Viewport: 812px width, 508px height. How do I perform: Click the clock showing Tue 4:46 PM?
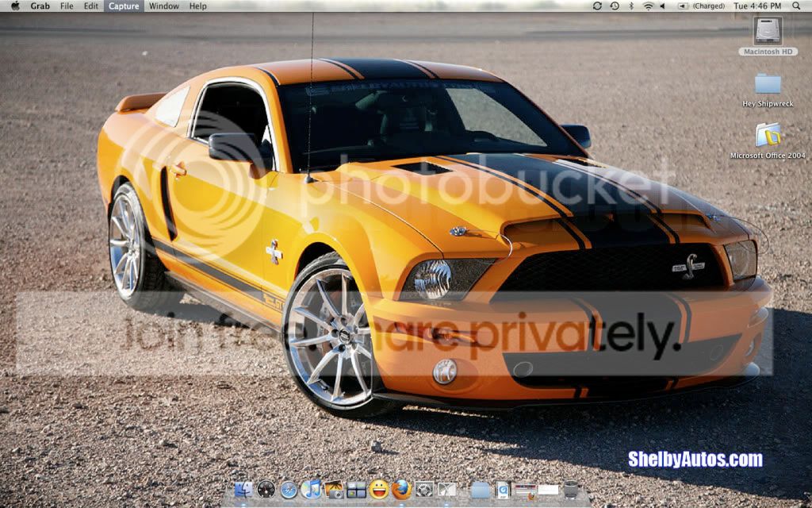[757, 6]
